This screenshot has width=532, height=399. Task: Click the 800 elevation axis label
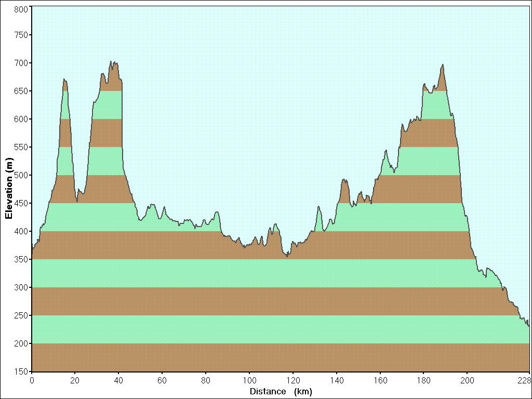tap(21, 9)
